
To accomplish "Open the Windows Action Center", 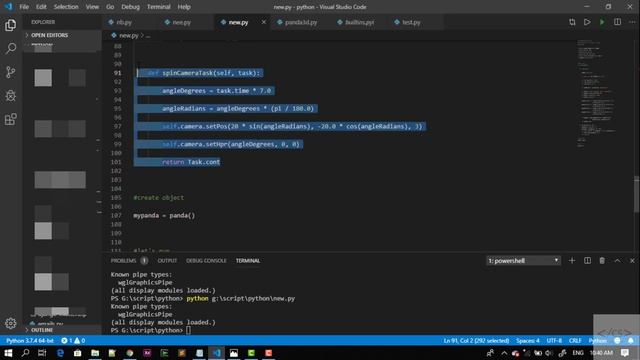I will coord(625,353).
